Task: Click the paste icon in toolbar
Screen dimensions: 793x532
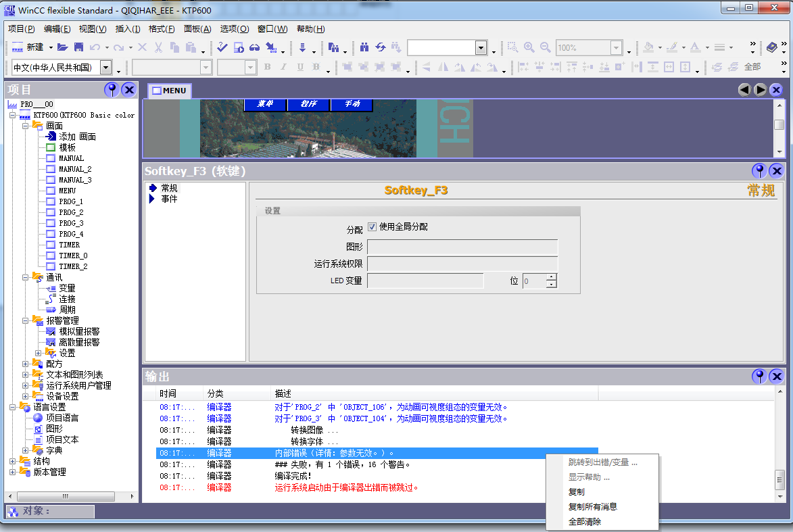Action: click(191, 47)
